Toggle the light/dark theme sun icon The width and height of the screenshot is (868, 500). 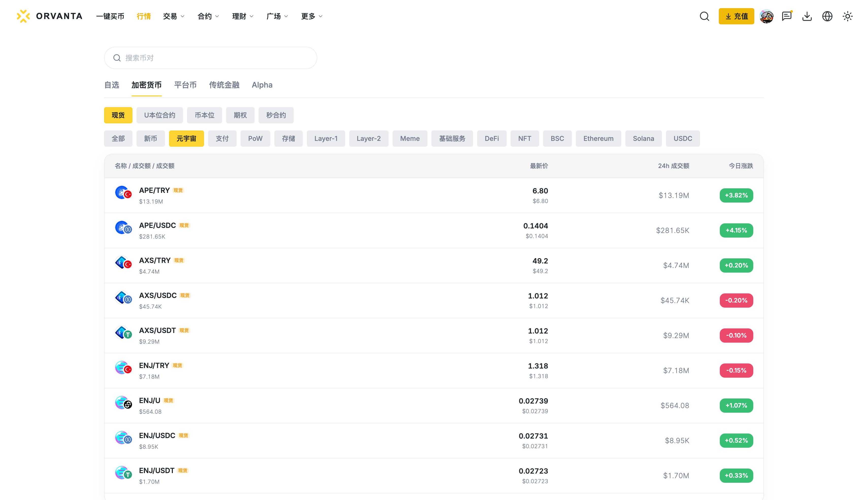[x=847, y=16]
